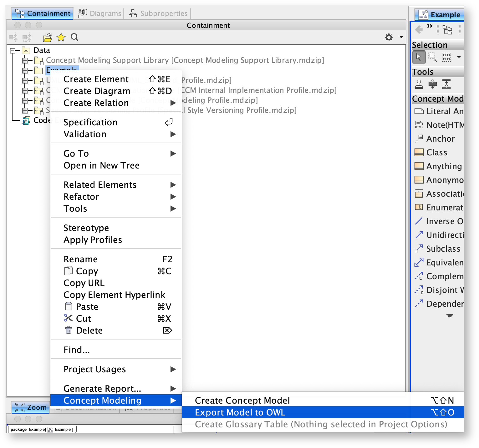Click Create Concept Model menu entry
479x448 pixels.
(242, 400)
